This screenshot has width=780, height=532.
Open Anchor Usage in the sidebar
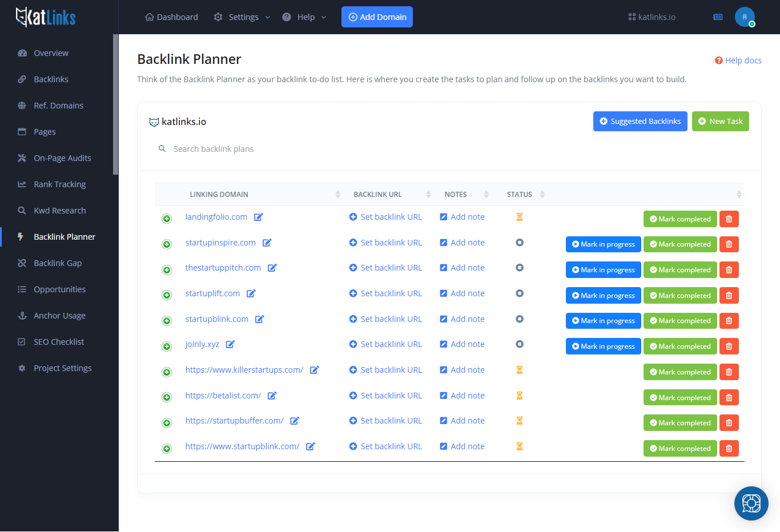point(59,316)
